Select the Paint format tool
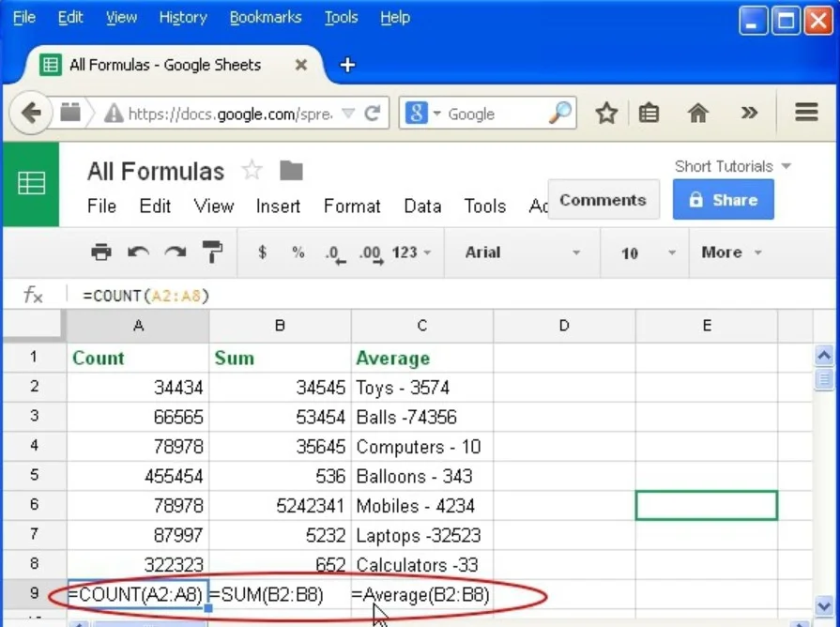840x627 pixels. [213, 252]
